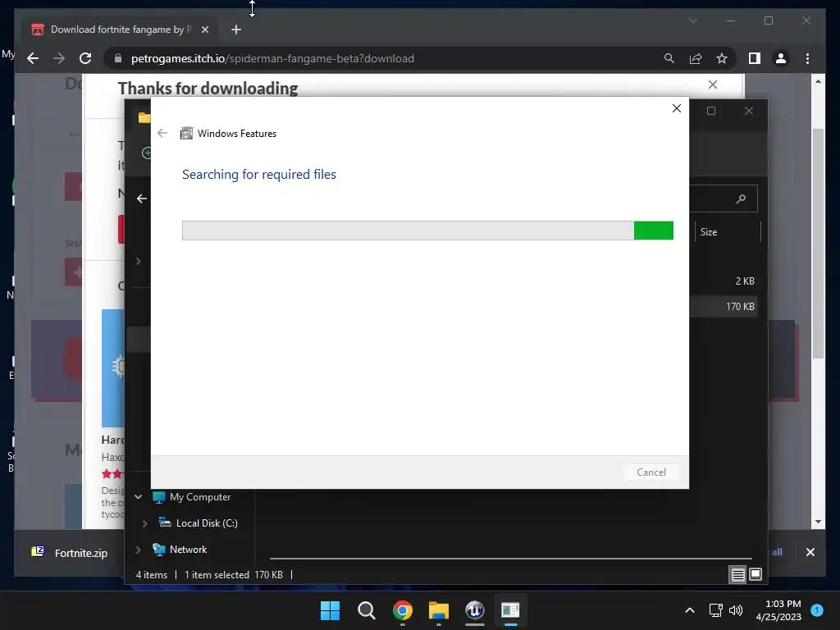Select the 170 KB file row
Viewport: 840px width, 630px height.
[724, 307]
